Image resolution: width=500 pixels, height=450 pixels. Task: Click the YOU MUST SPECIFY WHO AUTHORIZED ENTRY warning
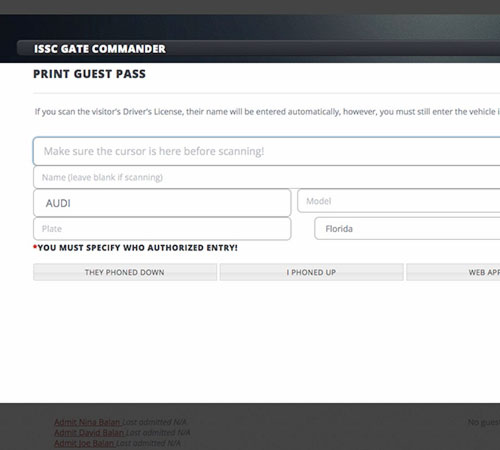coord(137,248)
